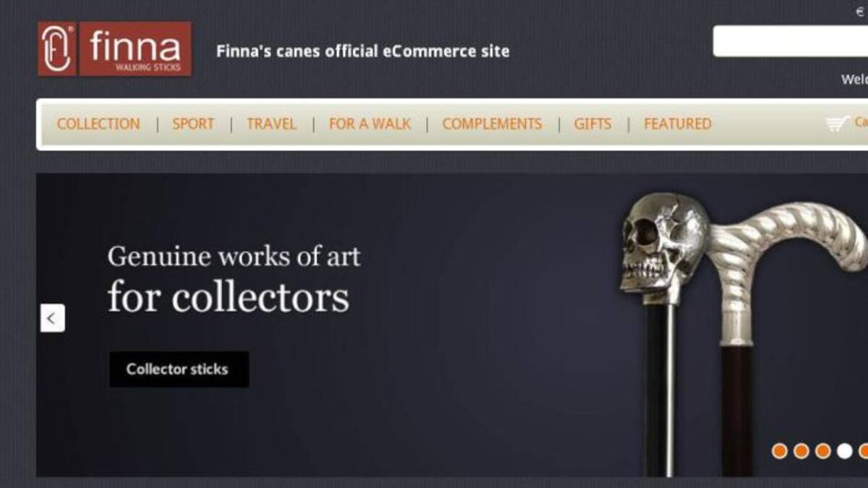
Task: Select the first orange slider dot
Action: 779,451
